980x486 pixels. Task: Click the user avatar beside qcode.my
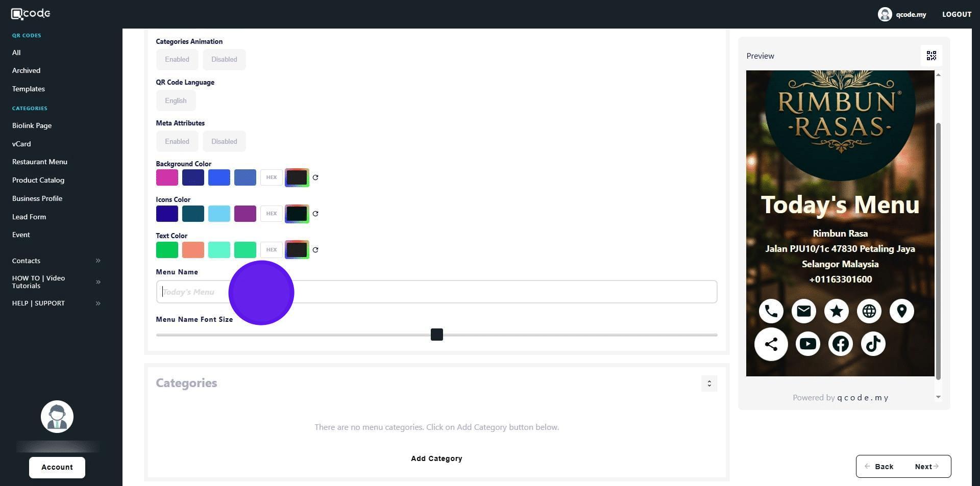885,14
